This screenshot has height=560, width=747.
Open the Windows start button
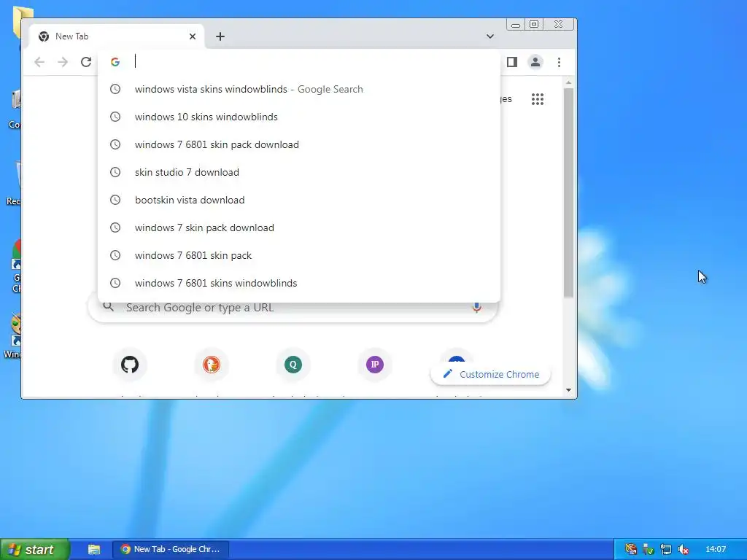click(35, 550)
